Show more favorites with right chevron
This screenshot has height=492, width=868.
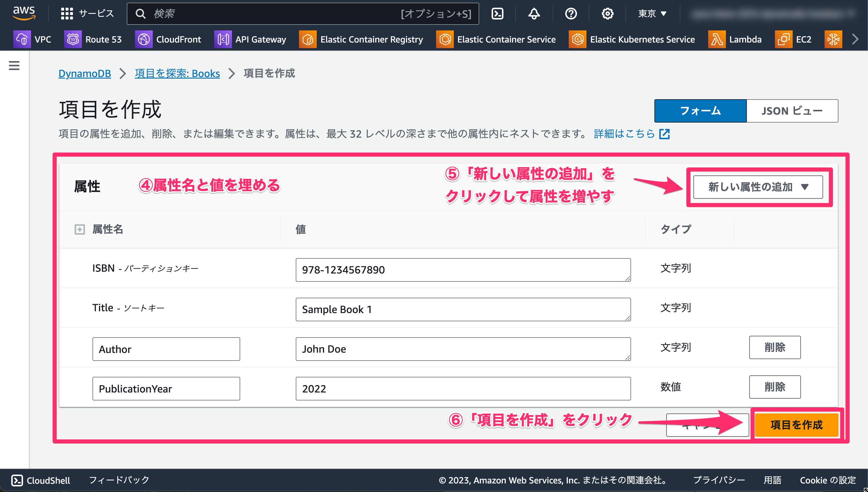coord(855,39)
